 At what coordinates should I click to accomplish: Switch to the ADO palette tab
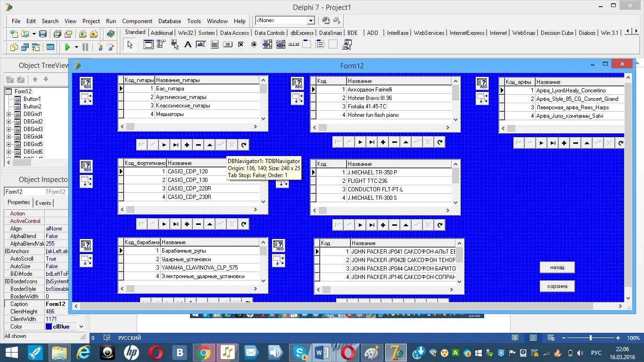point(372,33)
